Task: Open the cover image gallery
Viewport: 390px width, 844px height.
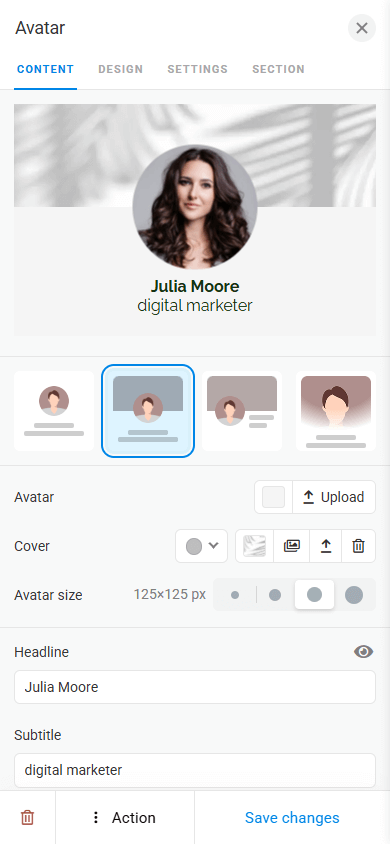Action: [x=292, y=546]
